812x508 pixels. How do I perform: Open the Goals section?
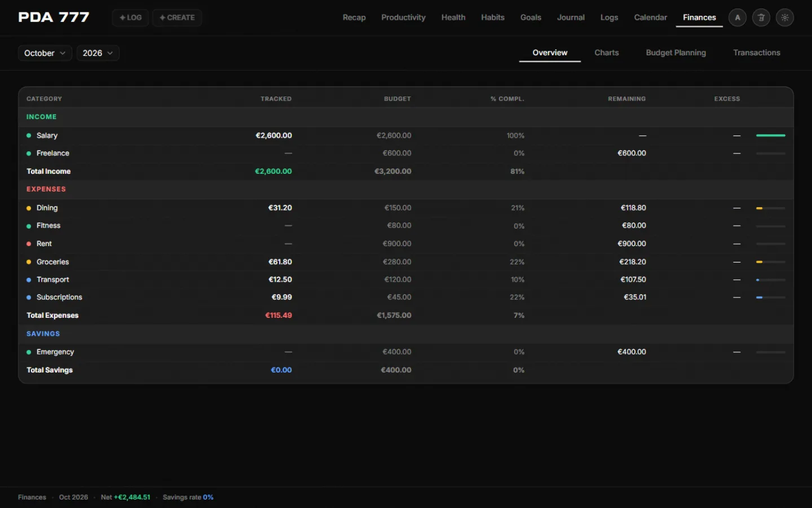(531, 17)
